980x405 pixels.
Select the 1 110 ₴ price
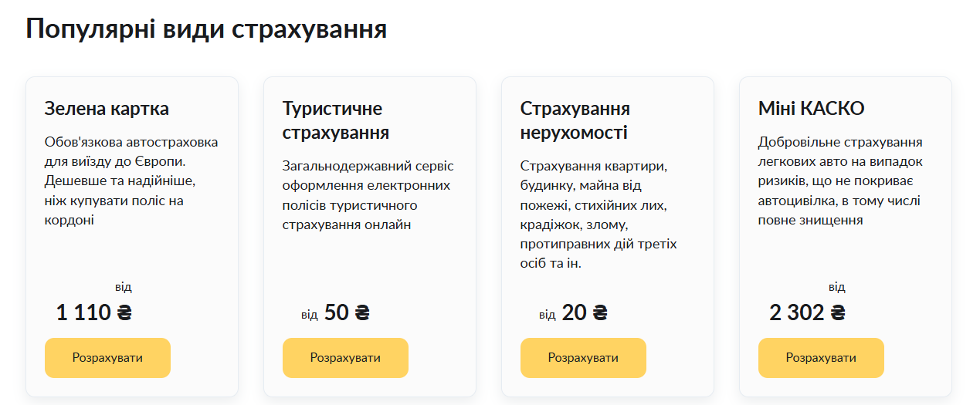(94, 312)
